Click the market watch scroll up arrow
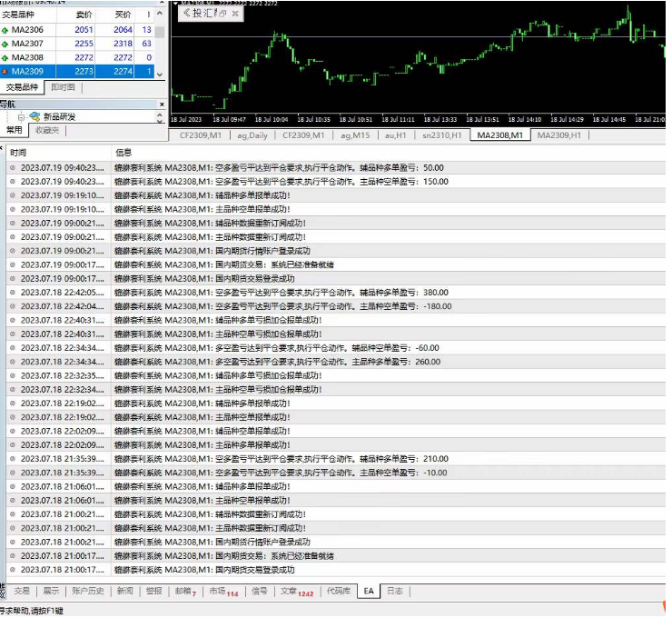 (x=160, y=14)
